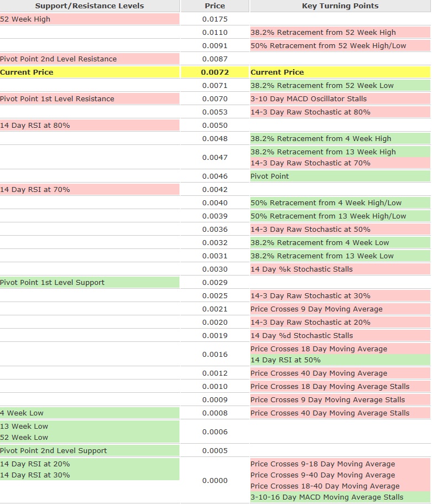432x504 pixels.
Task: Click the Key Turning Points column header
Action: tap(340, 6)
